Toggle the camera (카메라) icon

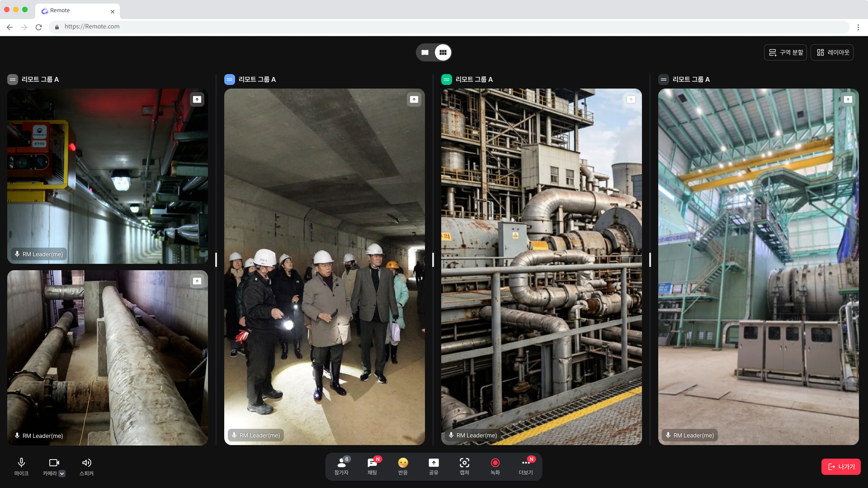click(x=54, y=463)
